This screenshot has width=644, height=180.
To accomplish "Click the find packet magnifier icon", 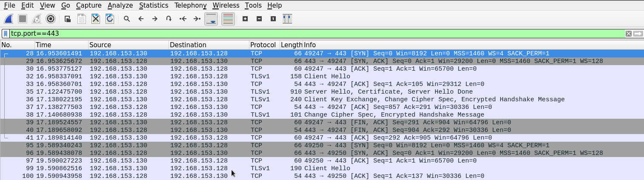I will pos(127,19).
